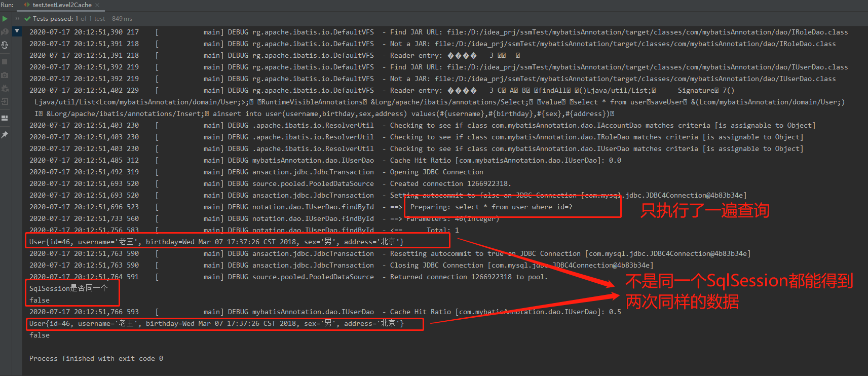This screenshot has height=376, width=868.
Task: Click the 'Opening JDBC Connection' log line
Action: tap(256, 172)
